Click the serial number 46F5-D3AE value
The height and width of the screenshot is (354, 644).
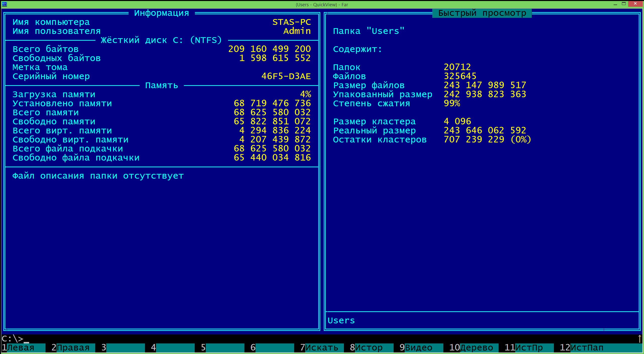click(286, 76)
